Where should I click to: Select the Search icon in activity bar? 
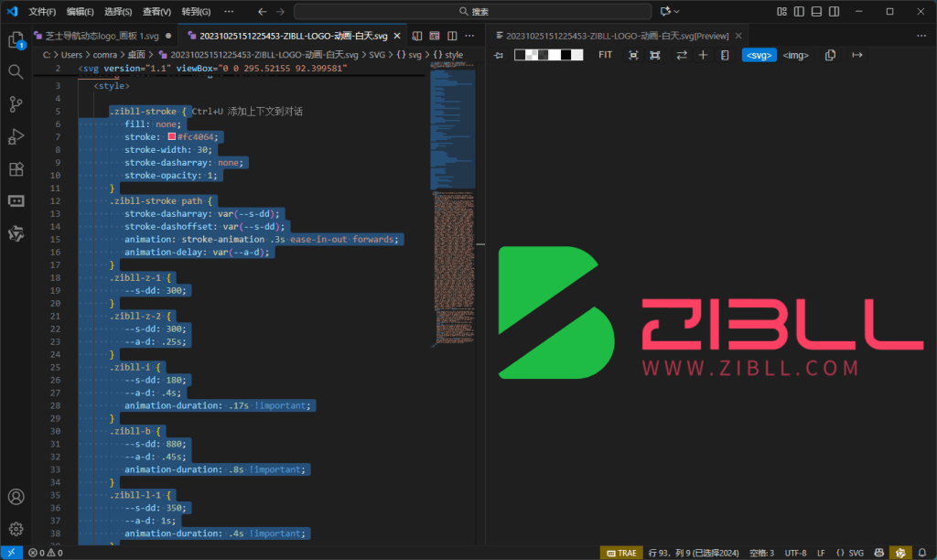tap(15, 70)
